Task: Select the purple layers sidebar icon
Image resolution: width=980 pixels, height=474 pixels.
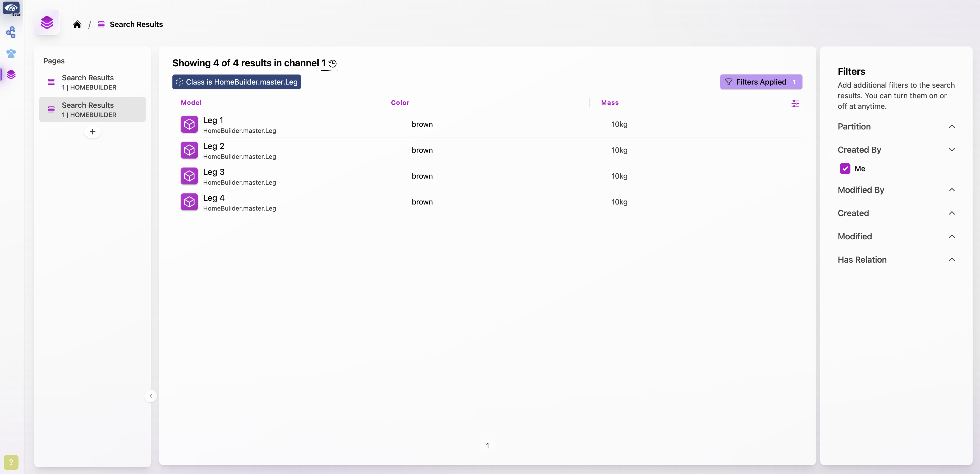Action: [11, 75]
